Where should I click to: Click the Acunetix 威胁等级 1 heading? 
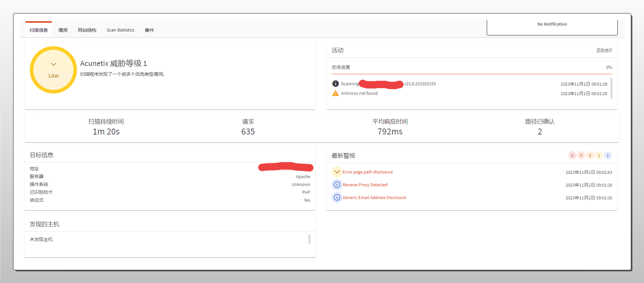(113, 63)
